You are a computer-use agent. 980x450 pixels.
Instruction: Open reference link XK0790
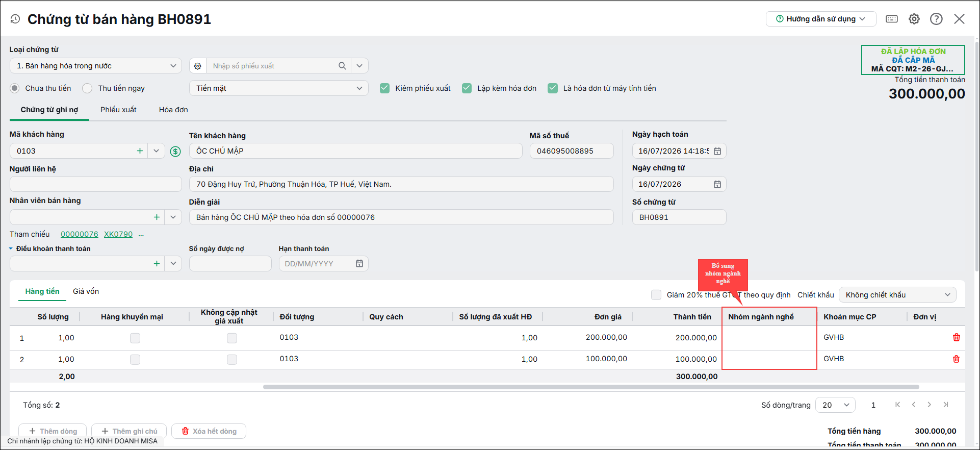coord(118,234)
